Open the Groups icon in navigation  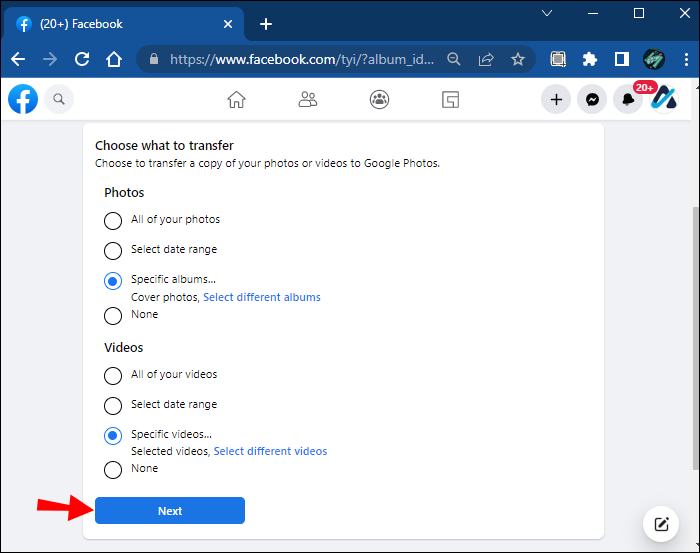pyautogui.click(x=379, y=99)
